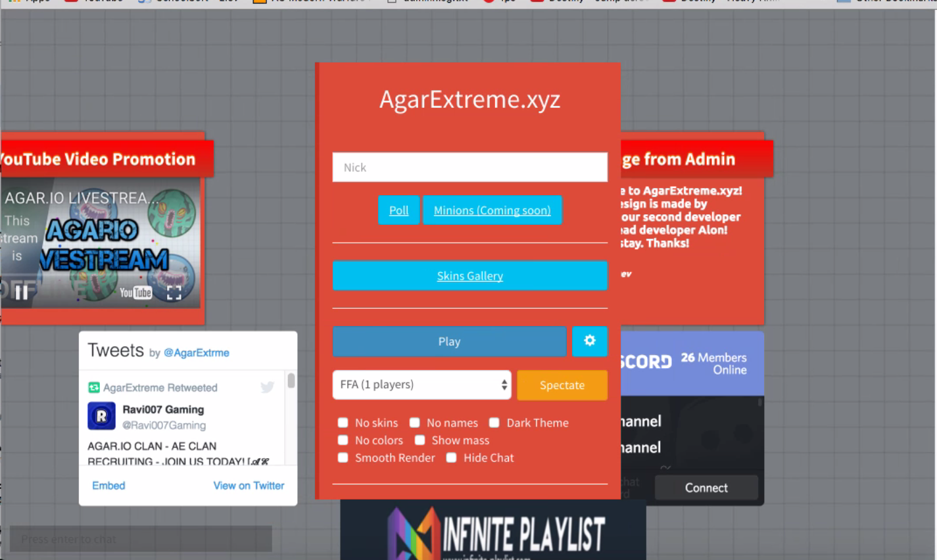Viewport: 937px width, 560px height.
Task: Enable the No names option
Action: (414, 423)
